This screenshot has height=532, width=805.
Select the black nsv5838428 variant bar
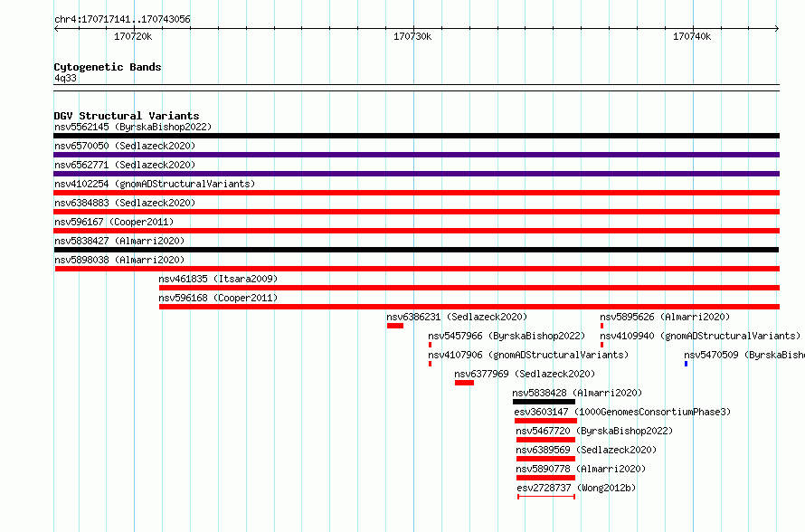[x=545, y=402]
